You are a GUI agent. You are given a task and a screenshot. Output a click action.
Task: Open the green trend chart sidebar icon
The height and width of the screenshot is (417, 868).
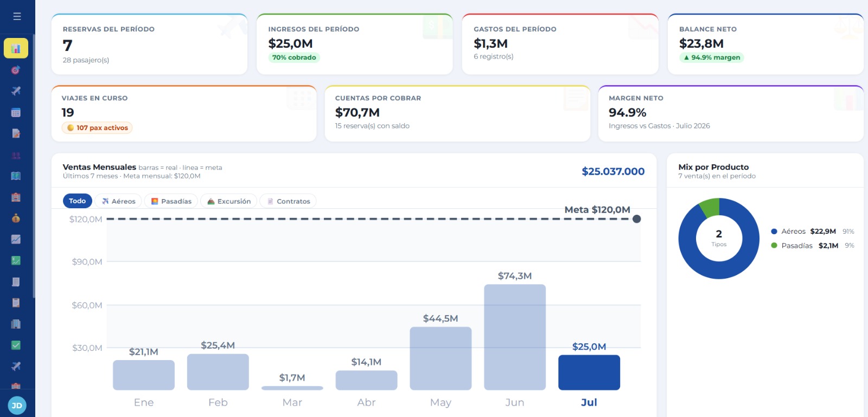(16, 260)
